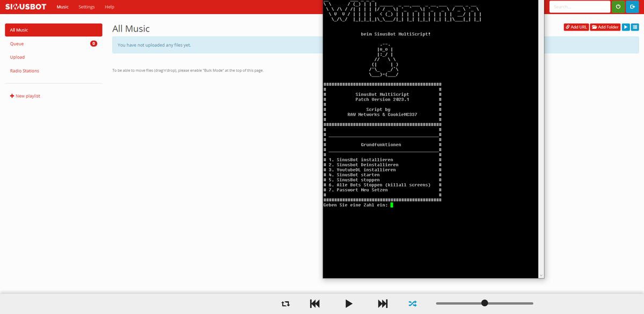Skip to next track

[x=383, y=303]
